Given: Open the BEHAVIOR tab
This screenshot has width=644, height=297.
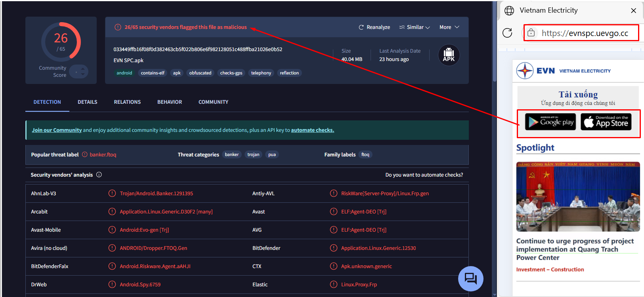Looking at the screenshot, I should pos(170,102).
